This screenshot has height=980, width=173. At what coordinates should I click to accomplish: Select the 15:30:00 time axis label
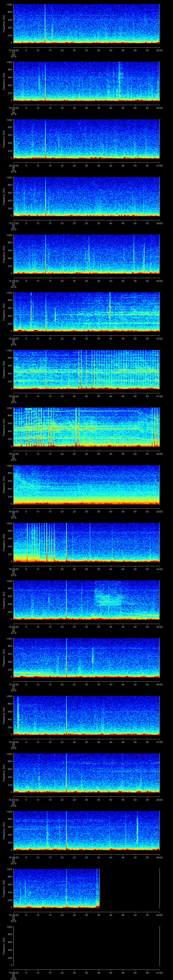click(13, 396)
